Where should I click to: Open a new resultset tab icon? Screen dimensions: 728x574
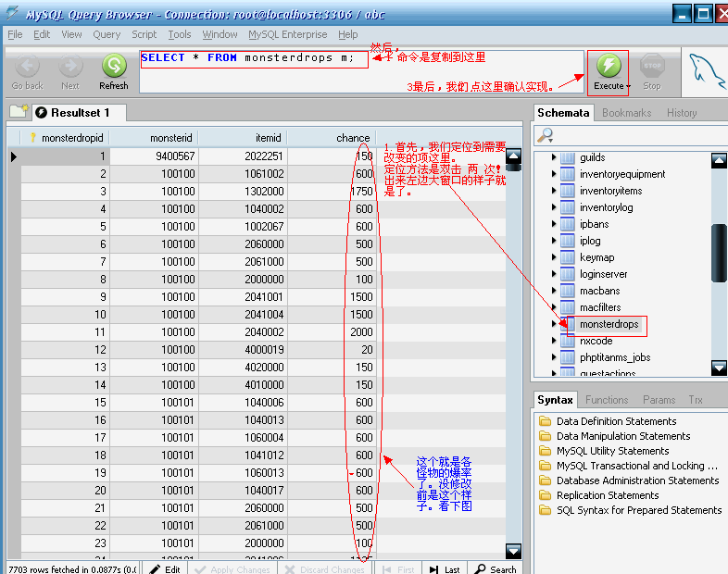coord(19,111)
